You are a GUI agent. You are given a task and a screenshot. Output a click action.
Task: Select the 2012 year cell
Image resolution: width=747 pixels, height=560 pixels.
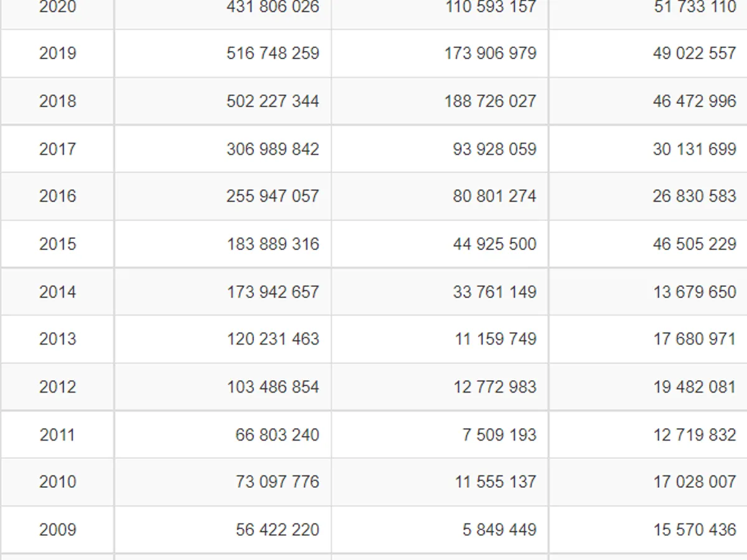tap(57, 387)
